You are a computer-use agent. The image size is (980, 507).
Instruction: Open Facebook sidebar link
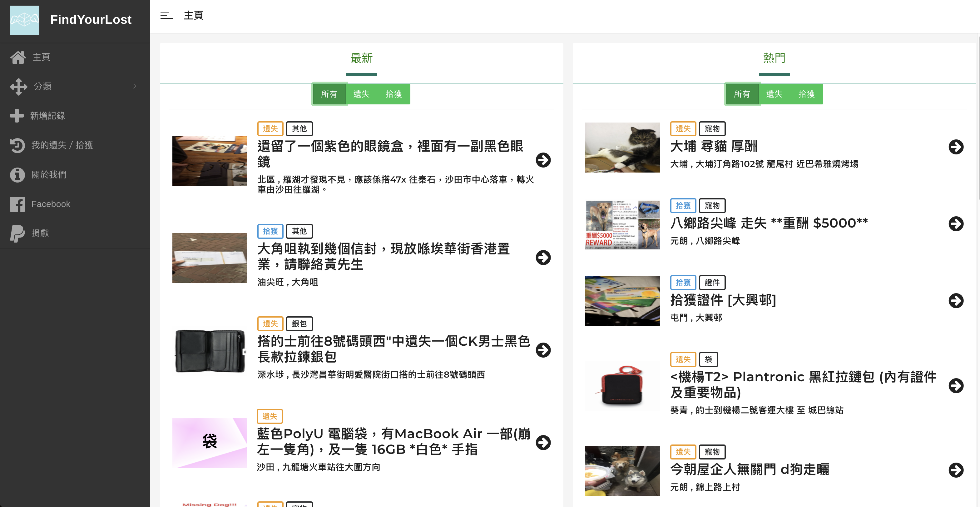coord(75,204)
